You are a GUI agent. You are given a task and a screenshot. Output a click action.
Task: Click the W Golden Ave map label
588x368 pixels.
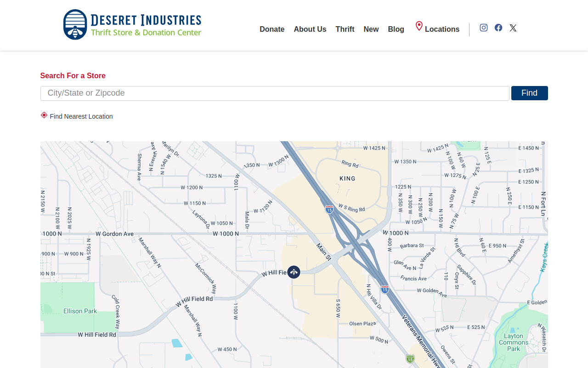pos(431,292)
